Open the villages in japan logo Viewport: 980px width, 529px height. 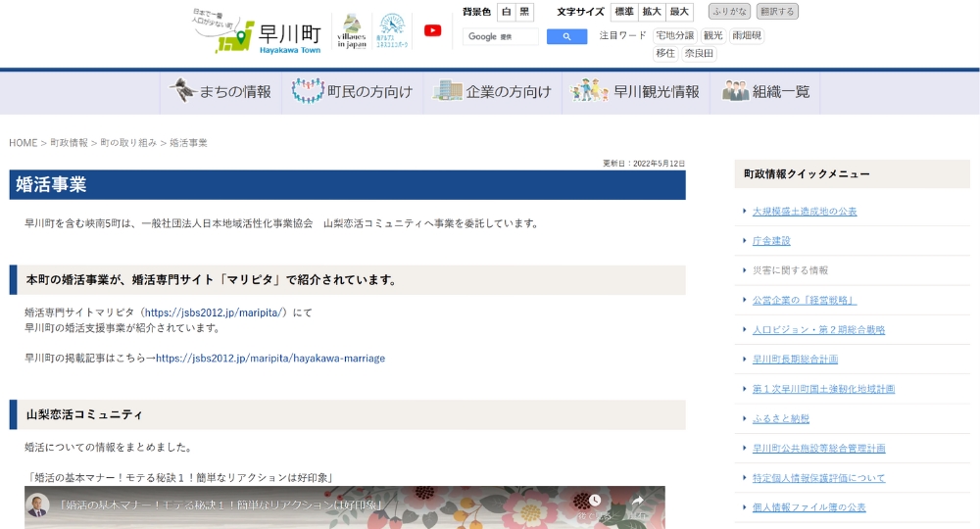click(x=351, y=31)
